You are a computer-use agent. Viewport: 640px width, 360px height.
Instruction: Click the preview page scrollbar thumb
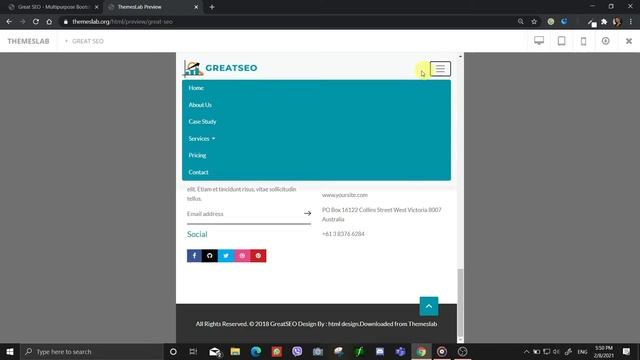coord(460,301)
